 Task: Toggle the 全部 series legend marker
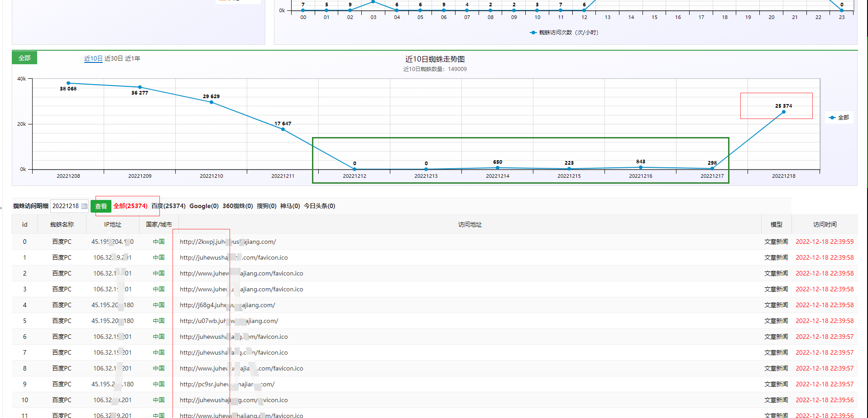tap(832, 118)
